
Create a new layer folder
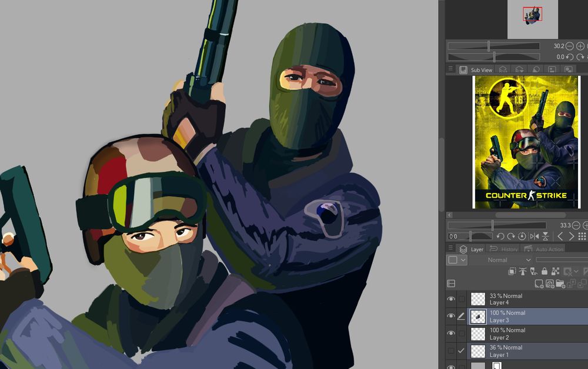560,284
